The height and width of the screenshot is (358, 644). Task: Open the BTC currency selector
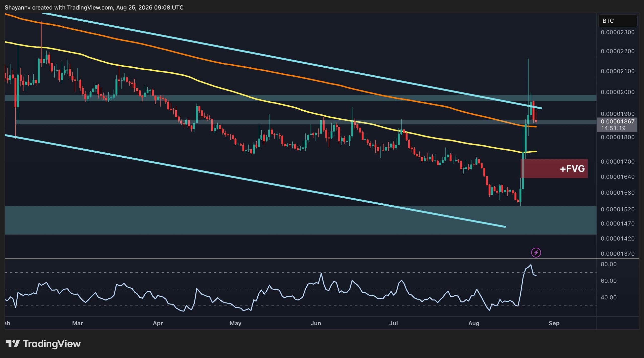[x=618, y=21]
